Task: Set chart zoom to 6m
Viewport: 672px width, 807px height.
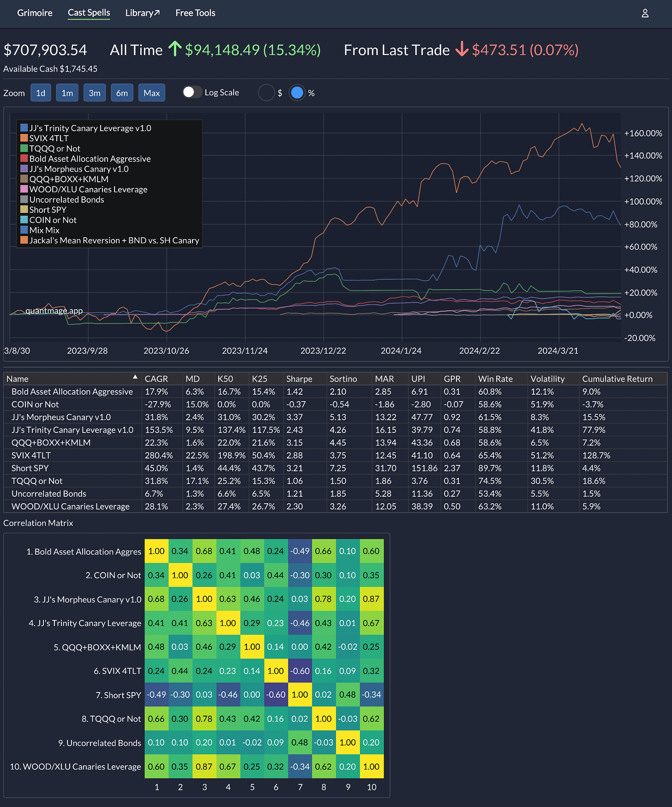Action: pos(122,93)
